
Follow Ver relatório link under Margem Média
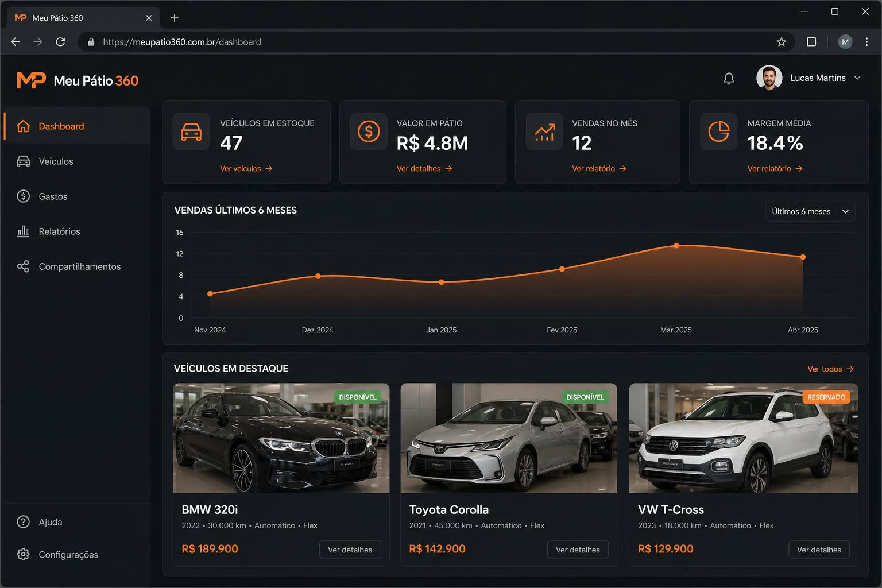point(775,169)
